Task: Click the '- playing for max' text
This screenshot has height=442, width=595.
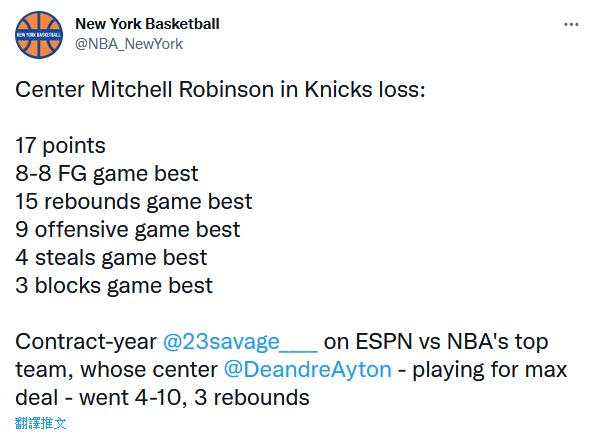Action: coord(482,370)
